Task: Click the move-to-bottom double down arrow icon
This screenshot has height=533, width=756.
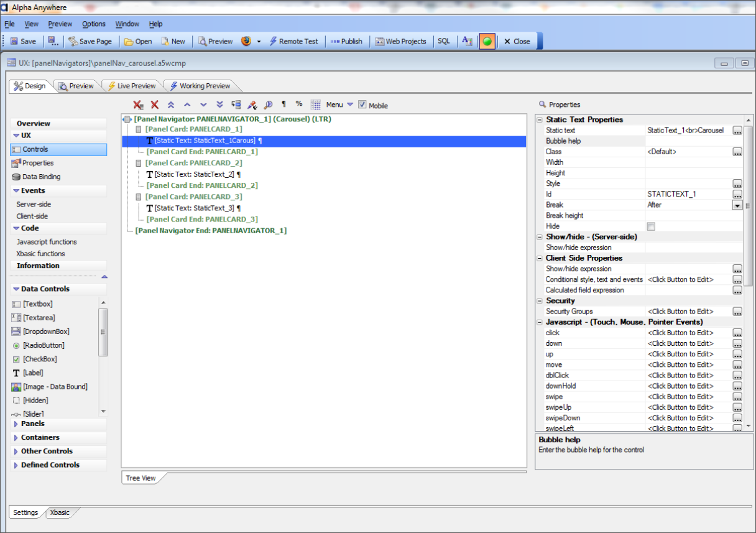Action: click(x=219, y=104)
